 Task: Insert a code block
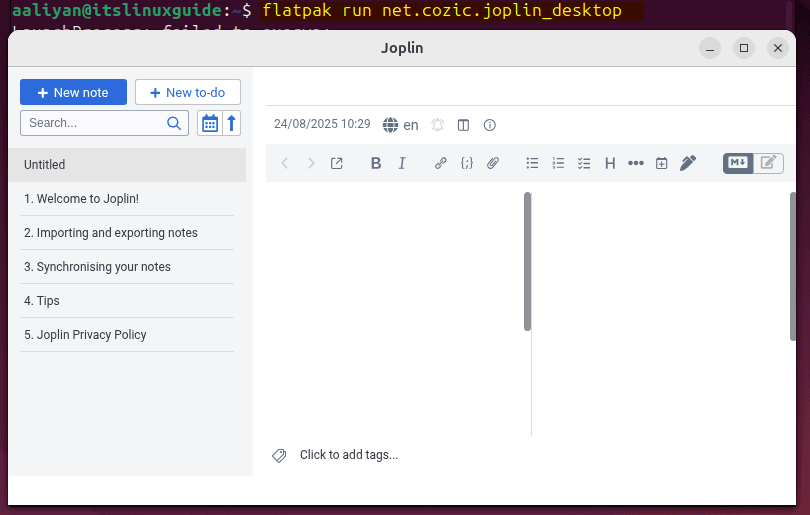tap(467, 164)
